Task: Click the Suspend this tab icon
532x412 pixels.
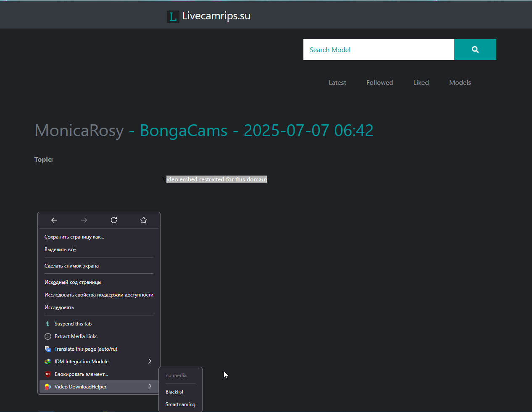Action: (47, 324)
